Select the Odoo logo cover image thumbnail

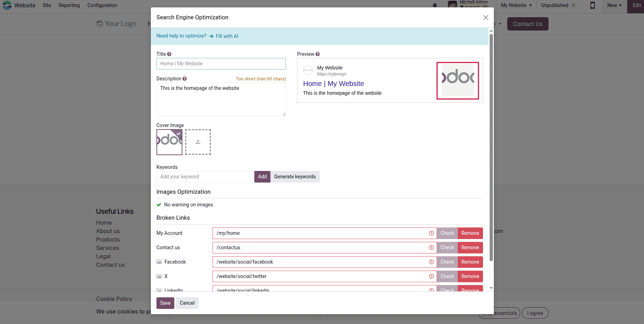[x=169, y=142]
